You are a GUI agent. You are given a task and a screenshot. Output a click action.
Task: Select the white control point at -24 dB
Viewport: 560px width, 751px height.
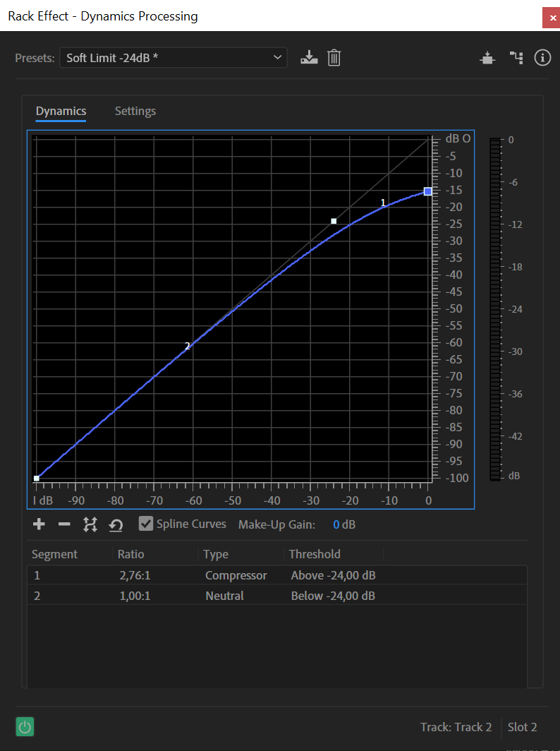click(334, 222)
